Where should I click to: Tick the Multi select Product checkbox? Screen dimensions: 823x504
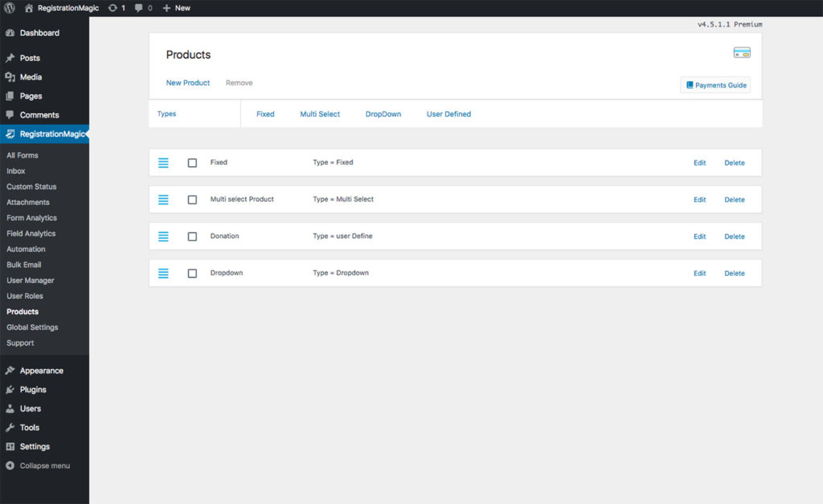[x=192, y=199]
